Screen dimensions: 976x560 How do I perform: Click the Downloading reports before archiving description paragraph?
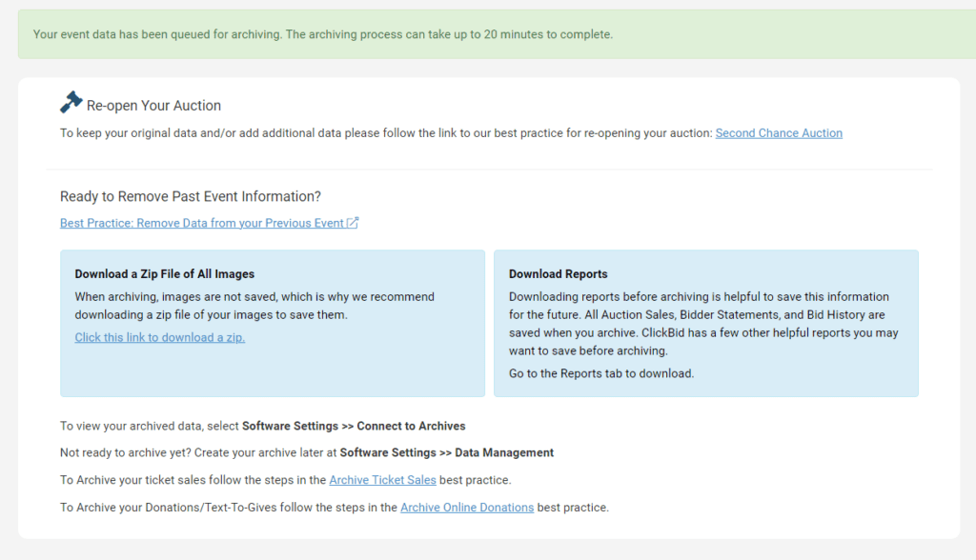click(703, 324)
